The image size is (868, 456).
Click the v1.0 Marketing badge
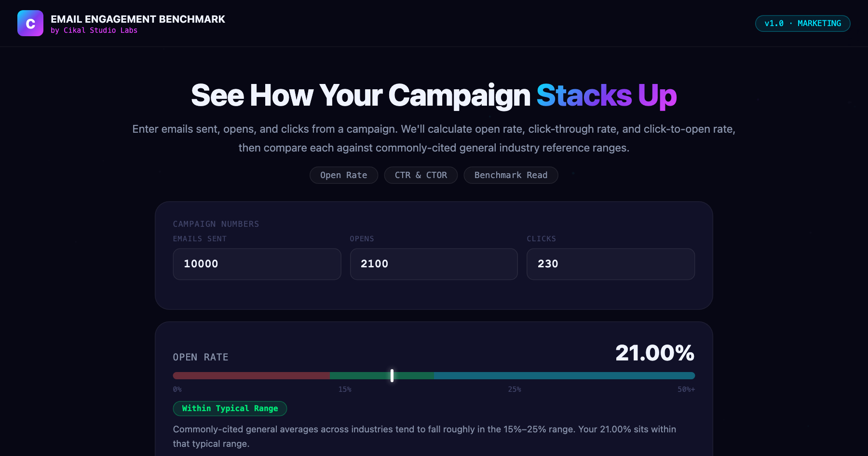802,23
